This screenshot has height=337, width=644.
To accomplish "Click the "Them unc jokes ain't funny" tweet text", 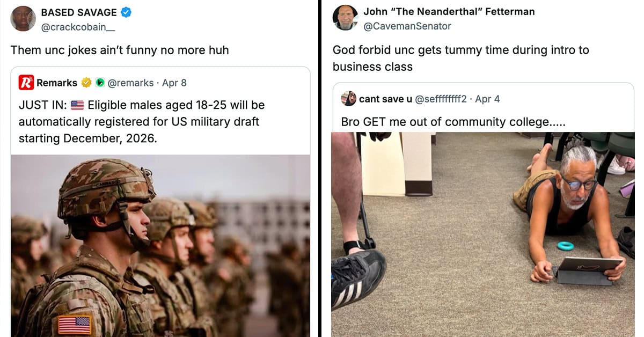I will [120, 50].
